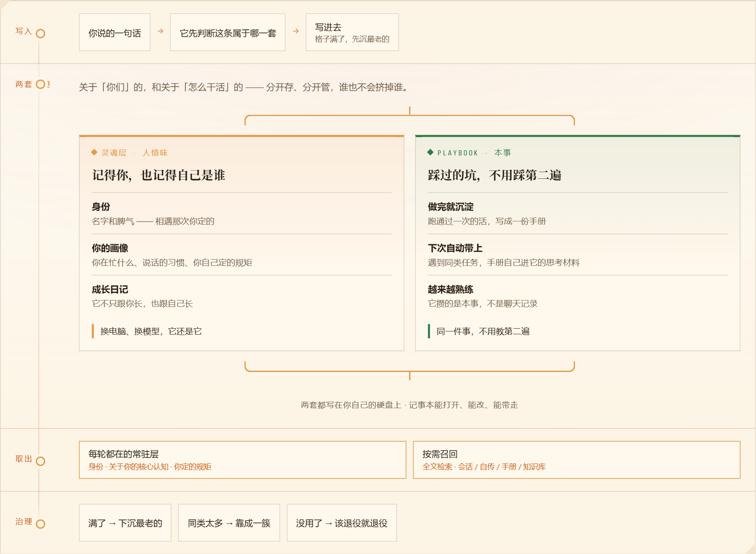Click the circle marker beside 取出

point(40,461)
